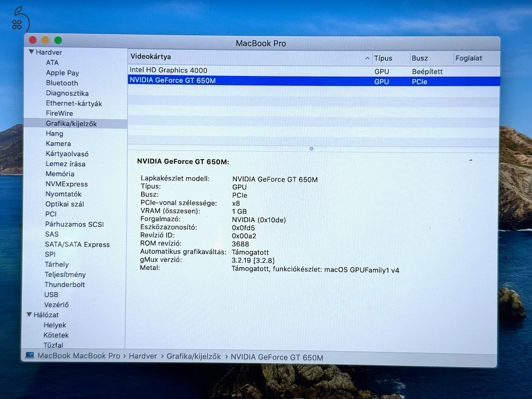Select FireWire in the sidebar
The width and height of the screenshot is (532, 399).
[x=59, y=113]
